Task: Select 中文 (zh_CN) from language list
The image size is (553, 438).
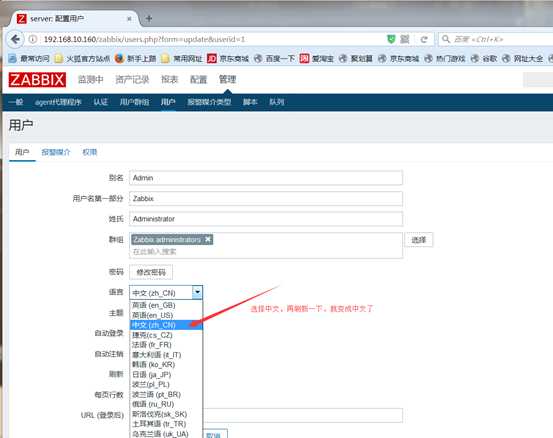Action: pos(166,325)
